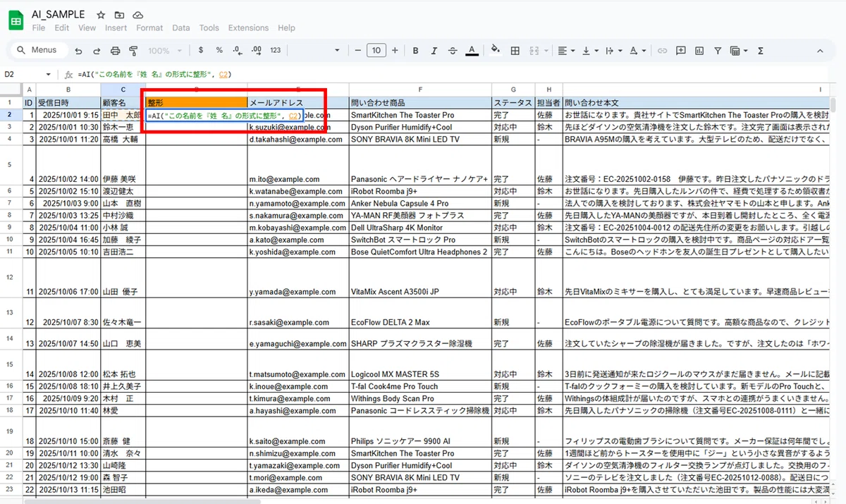Open the Insert menu

116,28
